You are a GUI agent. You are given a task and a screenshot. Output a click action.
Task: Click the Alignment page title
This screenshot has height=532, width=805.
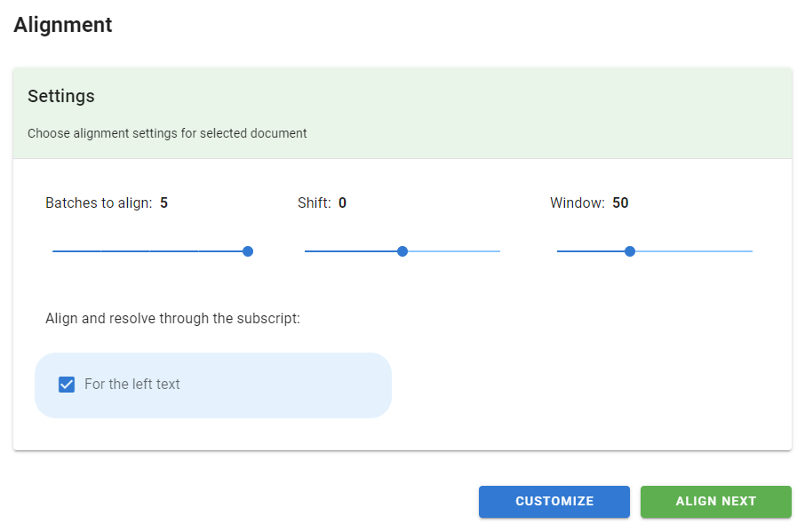[63, 25]
